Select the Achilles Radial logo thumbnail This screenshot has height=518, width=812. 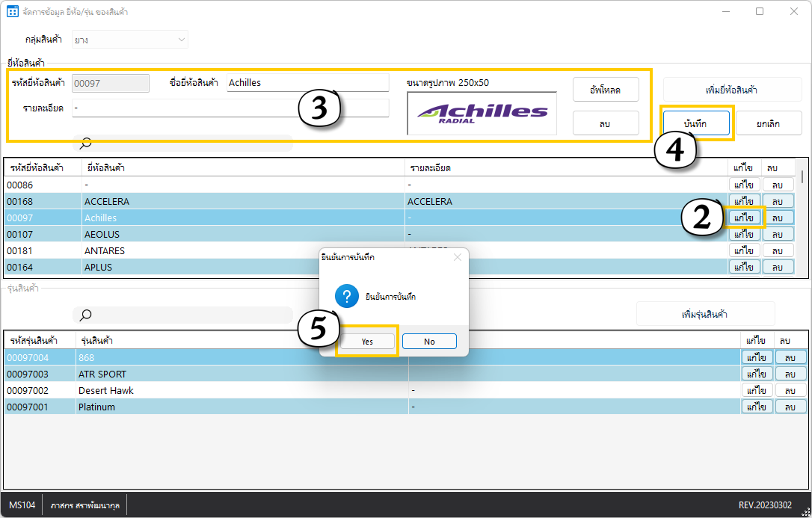482,114
